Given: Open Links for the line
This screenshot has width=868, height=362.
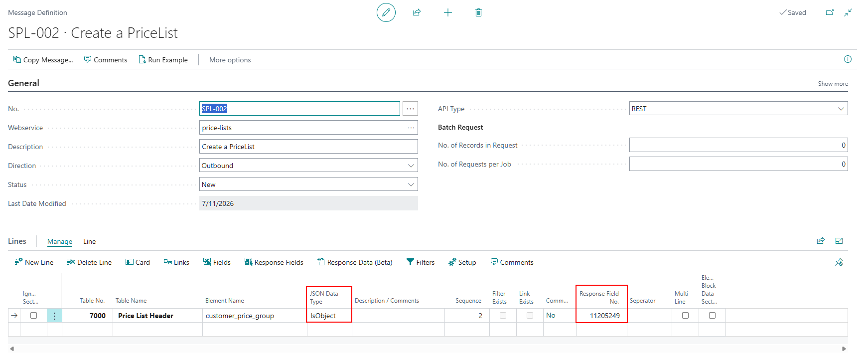Looking at the screenshot, I should click(x=176, y=262).
